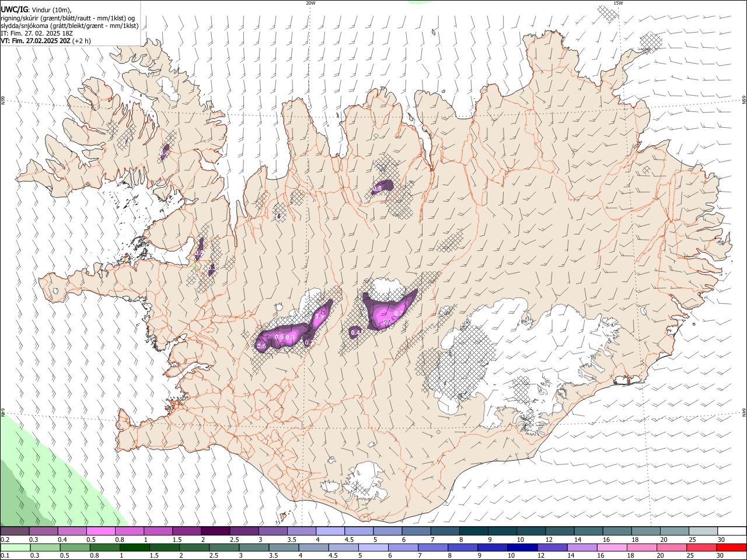Click the 7–8 rain scale swatch
Viewport: 747px width, 560px height.
(x=434, y=547)
